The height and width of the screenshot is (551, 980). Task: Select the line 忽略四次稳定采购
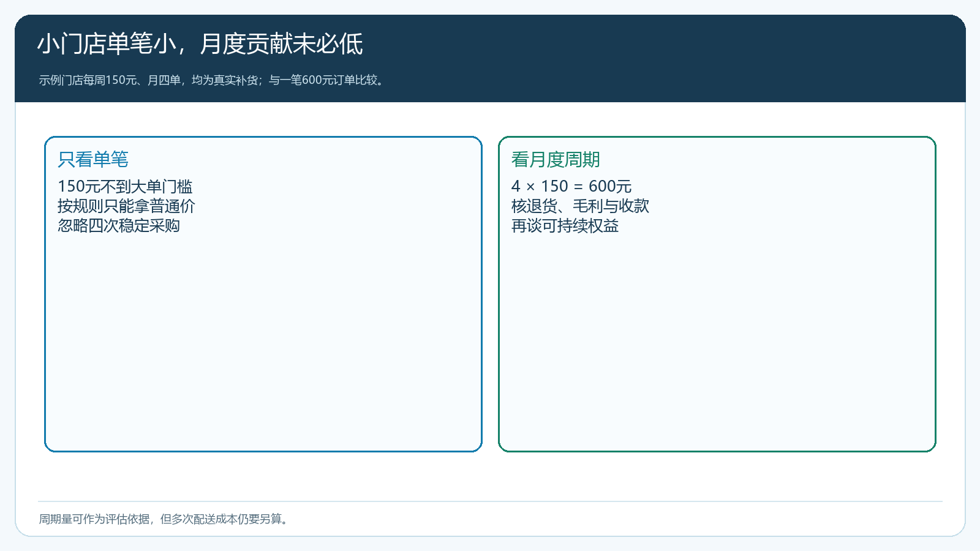coord(119,225)
